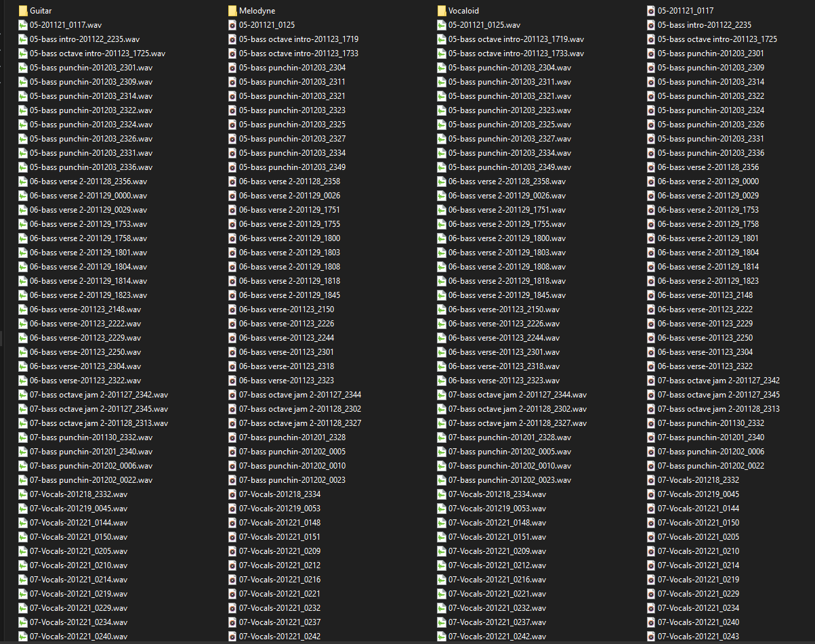Click the file icon of extensionless 05-bass intro-201122_2235

tap(651, 25)
